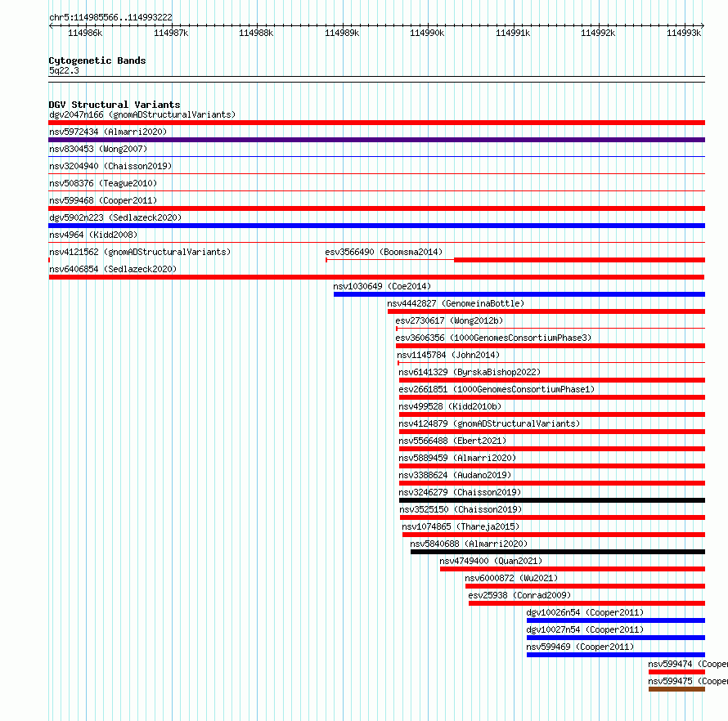Click nsv4749400 (Quan2021) label
The width and height of the screenshot is (728, 721).
click(491, 561)
